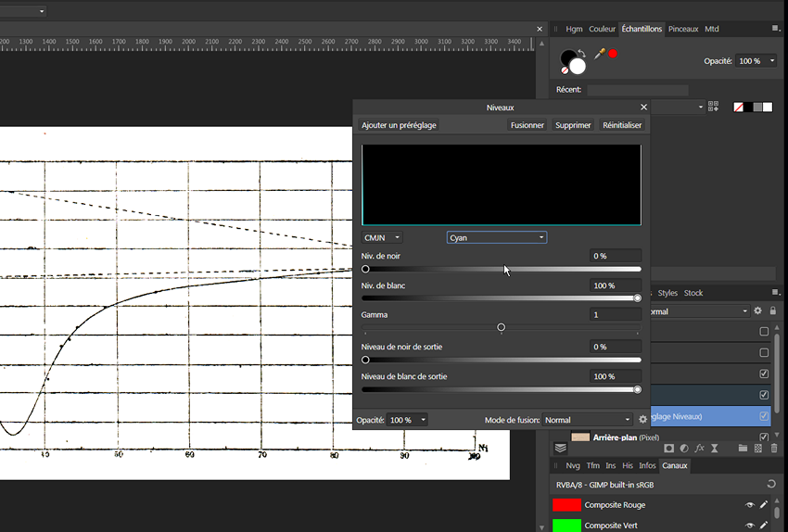Click the Réinitialiser button
The width and height of the screenshot is (788, 532).
coord(622,125)
